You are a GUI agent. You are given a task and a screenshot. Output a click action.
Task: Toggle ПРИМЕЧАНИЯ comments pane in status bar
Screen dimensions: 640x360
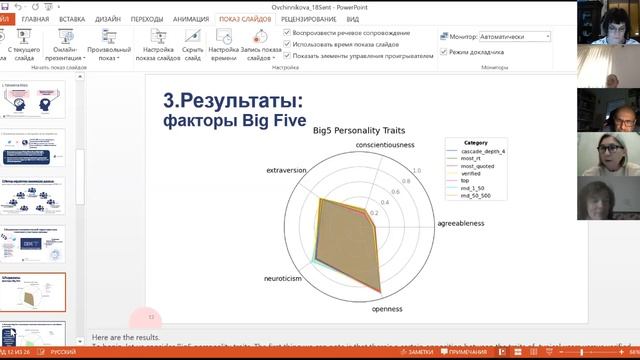464,352
